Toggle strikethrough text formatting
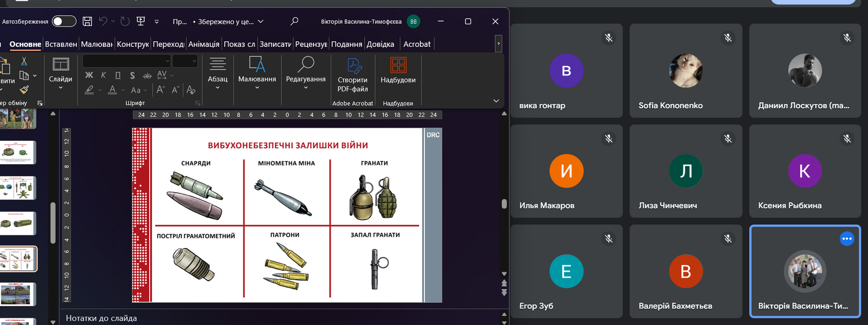 (x=147, y=75)
